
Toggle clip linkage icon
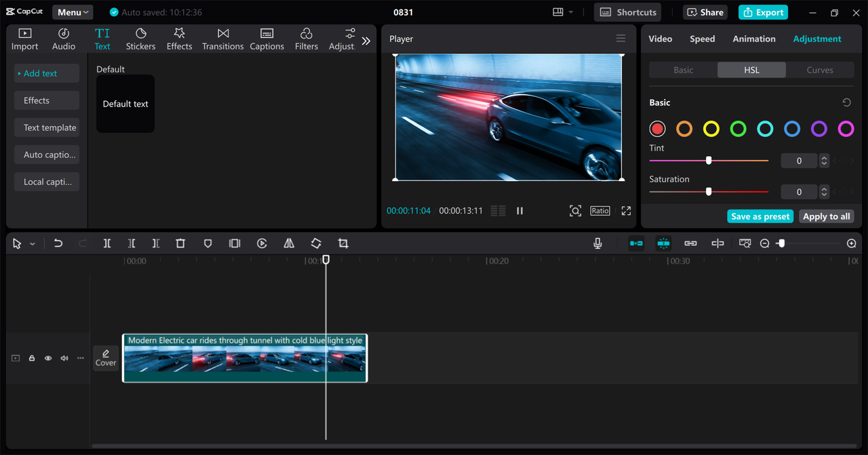coord(690,243)
